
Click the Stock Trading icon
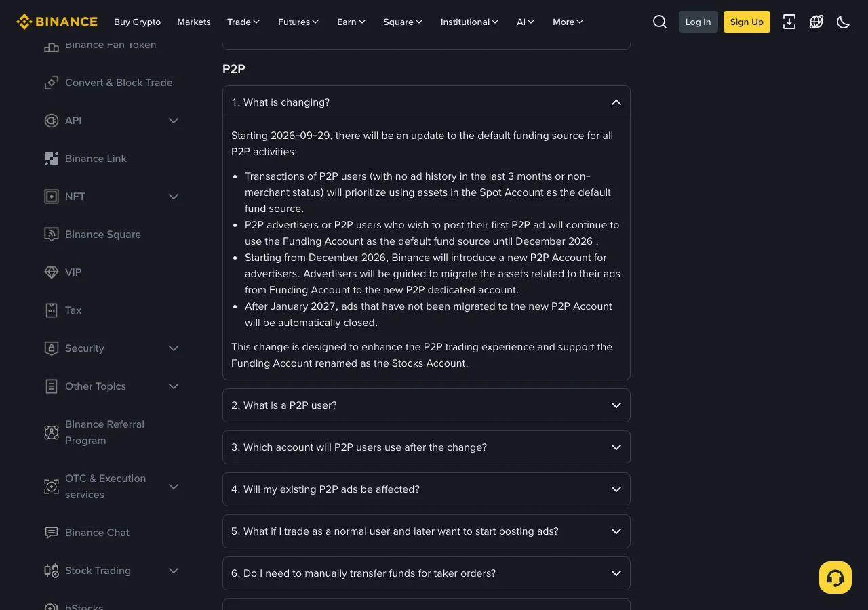pyautogui.click(x=52, y=571)
